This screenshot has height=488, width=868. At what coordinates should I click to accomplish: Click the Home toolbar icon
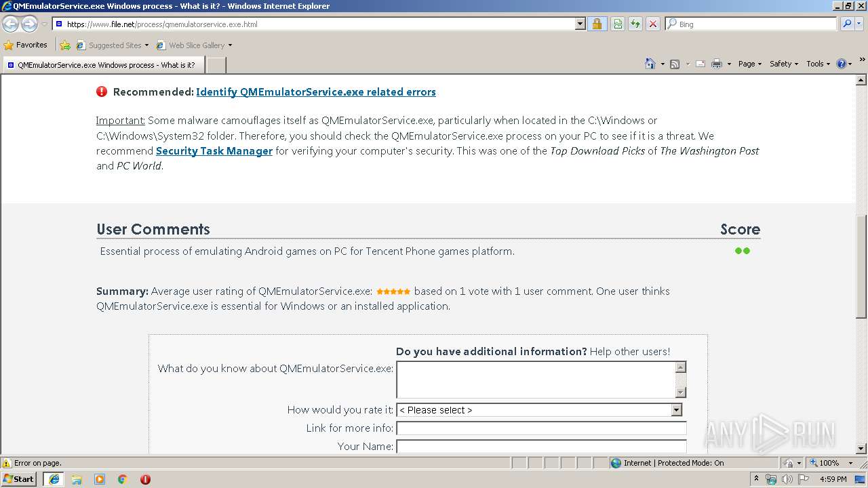coord(650,64)
